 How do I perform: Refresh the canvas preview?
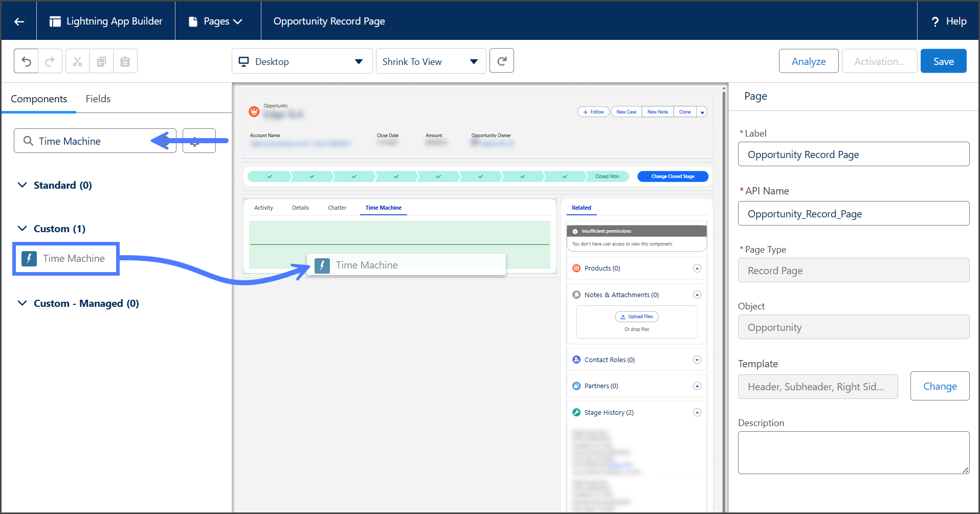501,61
